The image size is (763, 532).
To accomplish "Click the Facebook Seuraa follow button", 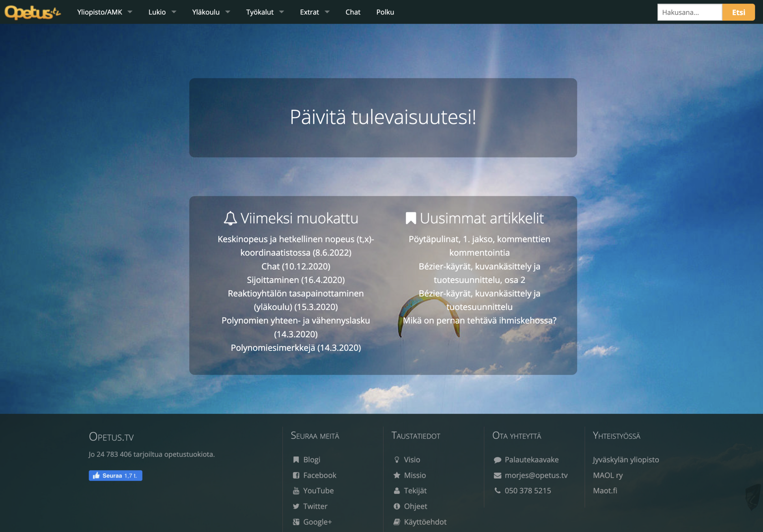I will click(x=115, y=476).
